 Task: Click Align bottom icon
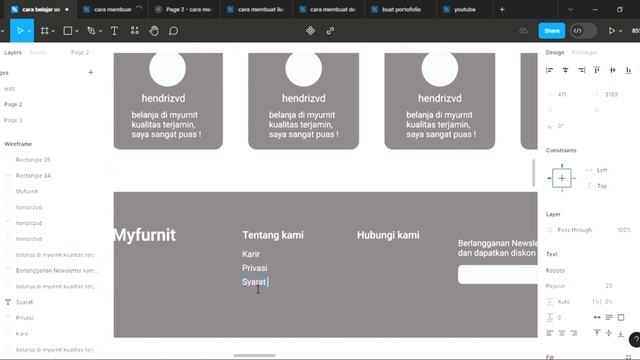pyautogui.click(x=628, y=70)
